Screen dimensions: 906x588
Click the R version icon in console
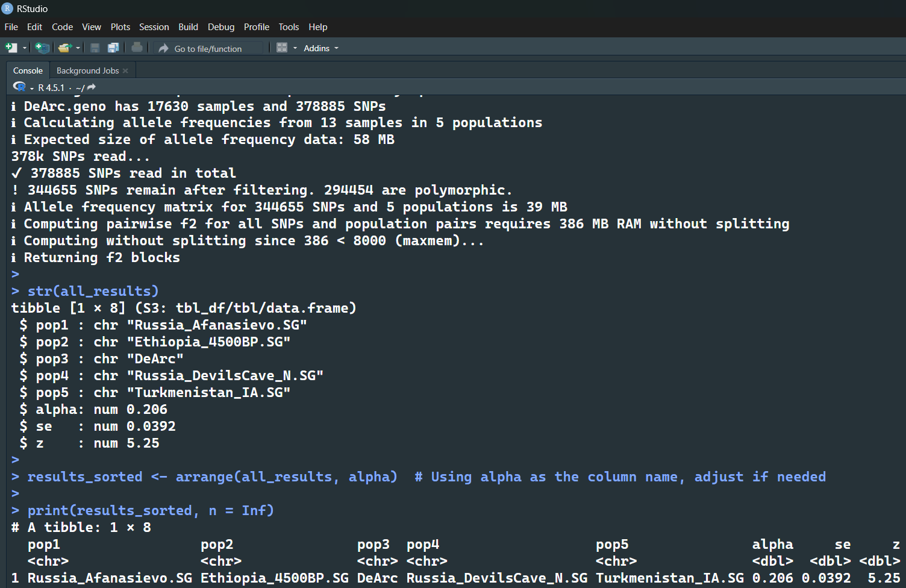(19, 87)
